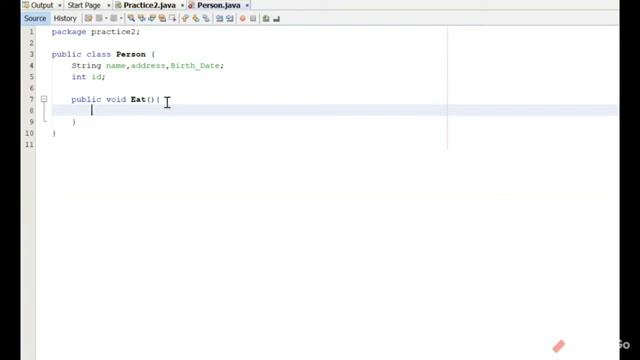Viewport: 640px width, 360px height.
Task: Toggle Rectangular Selection icon
Action: pos(172,18)
